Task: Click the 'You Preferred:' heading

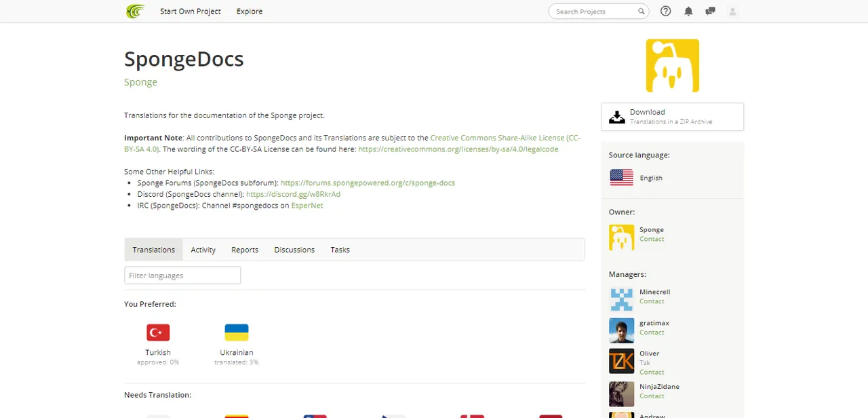Action: click(150, 304)
